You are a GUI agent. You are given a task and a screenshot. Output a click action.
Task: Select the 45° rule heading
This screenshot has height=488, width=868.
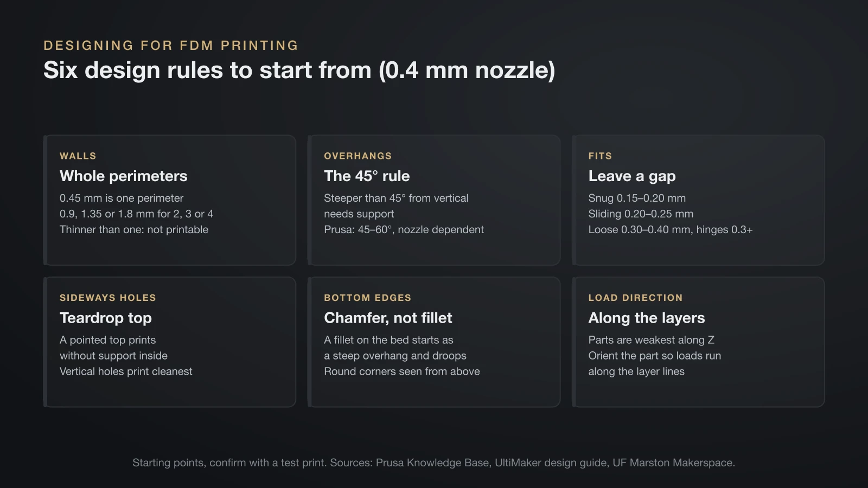point(367,176)
